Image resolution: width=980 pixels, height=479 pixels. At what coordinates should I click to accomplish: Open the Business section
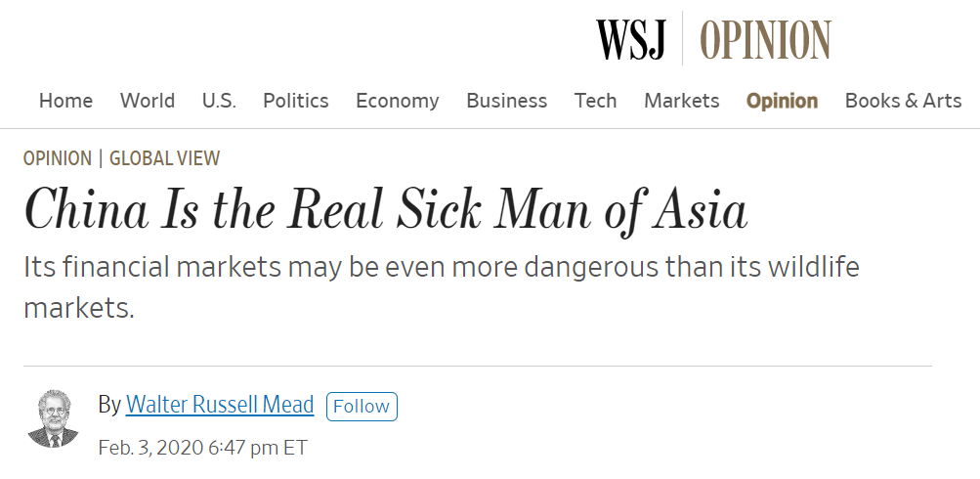point(506,101)
